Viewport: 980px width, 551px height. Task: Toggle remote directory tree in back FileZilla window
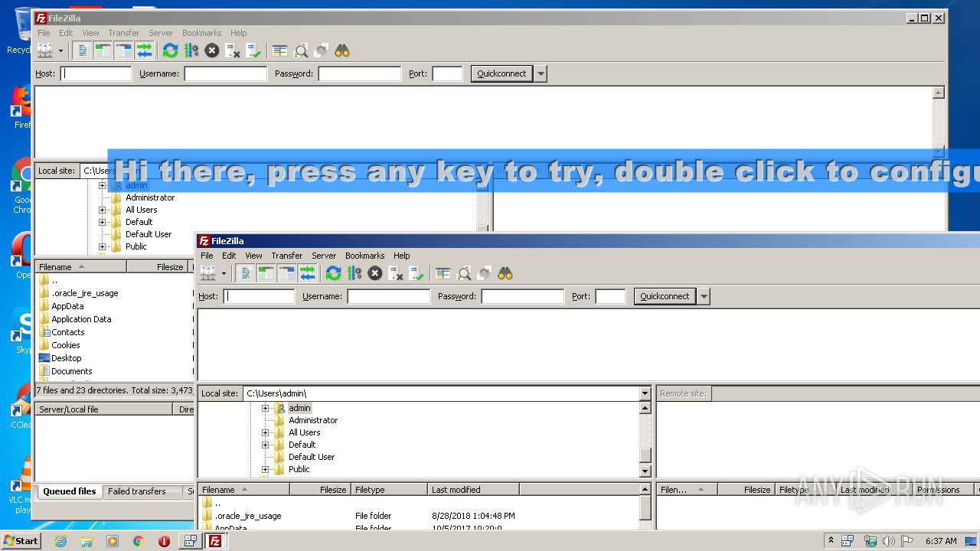[123, 51]
